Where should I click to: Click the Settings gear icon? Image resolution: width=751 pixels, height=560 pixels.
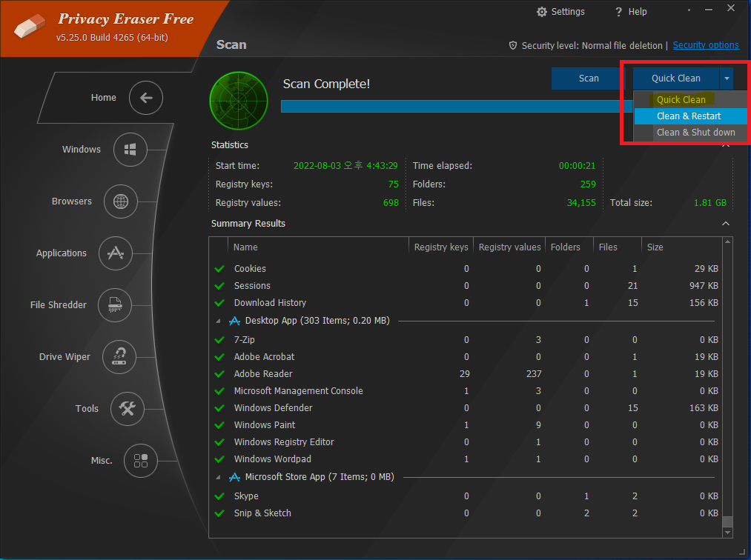click(x=542, y=12)
